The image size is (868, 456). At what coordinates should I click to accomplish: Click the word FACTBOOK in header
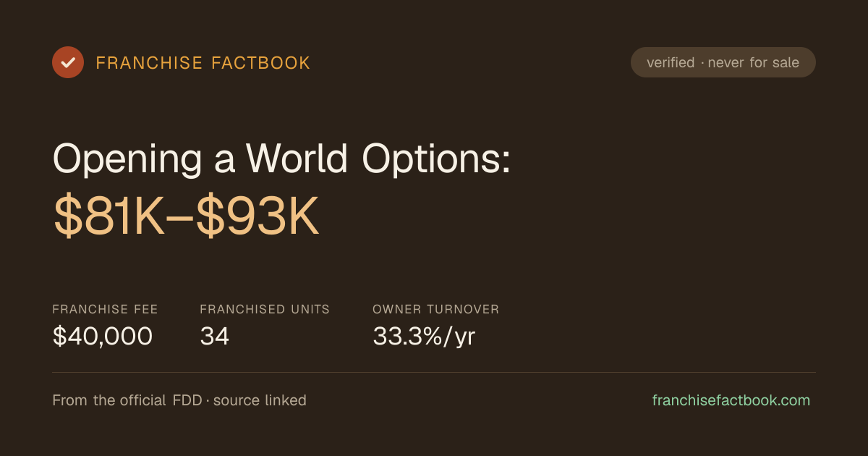pyautogui.click(x=261, y=63)
